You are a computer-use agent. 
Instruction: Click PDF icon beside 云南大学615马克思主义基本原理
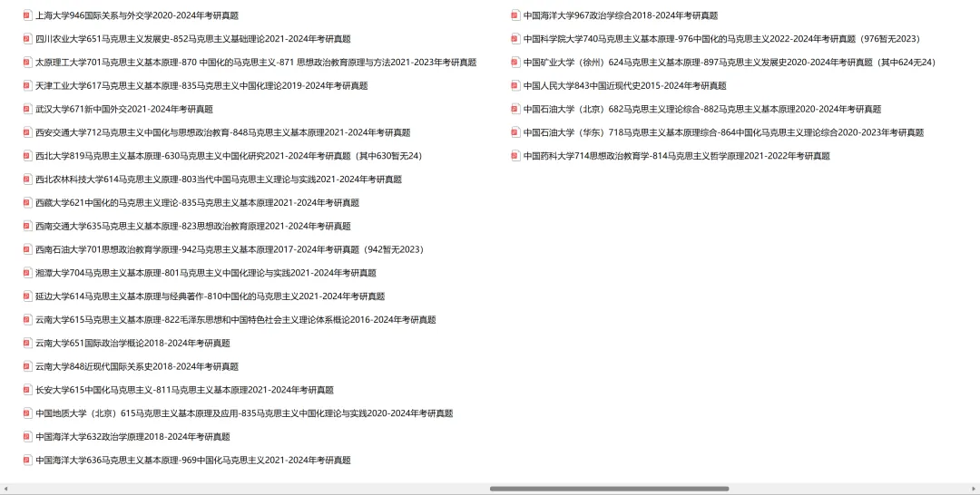click(27, 320)
